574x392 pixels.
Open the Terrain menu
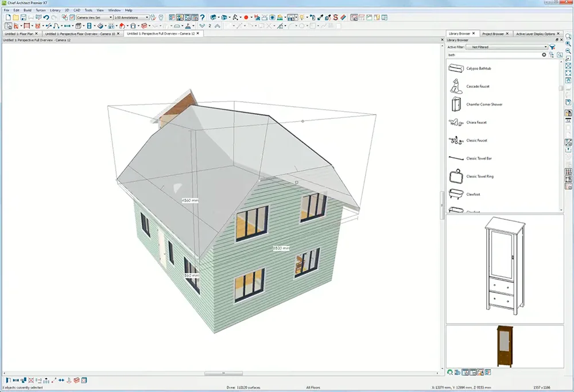(x=41, y=10)
